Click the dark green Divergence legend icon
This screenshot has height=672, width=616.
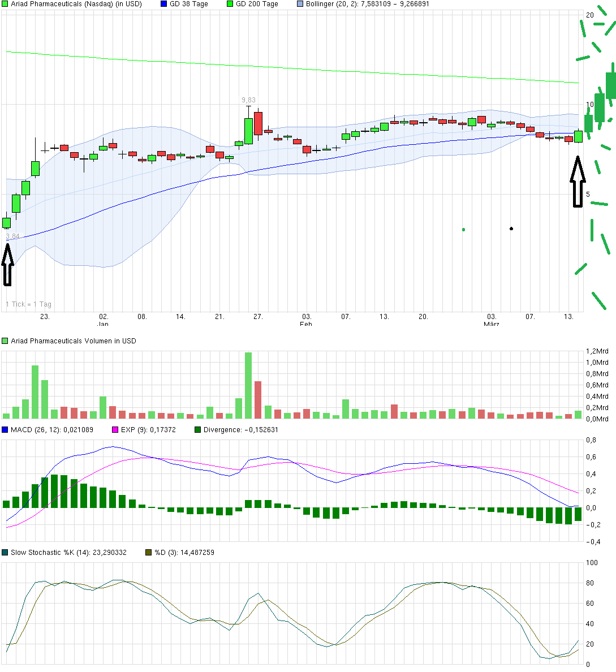tap(196, 429)
